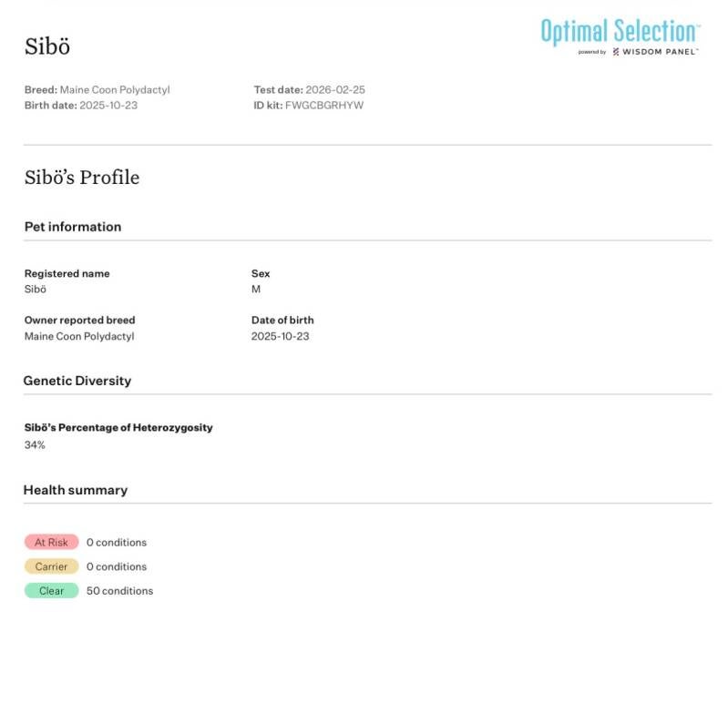Select the green Clear badge
This screenshot has height=713, width=728.
click(x=51, y=591)
